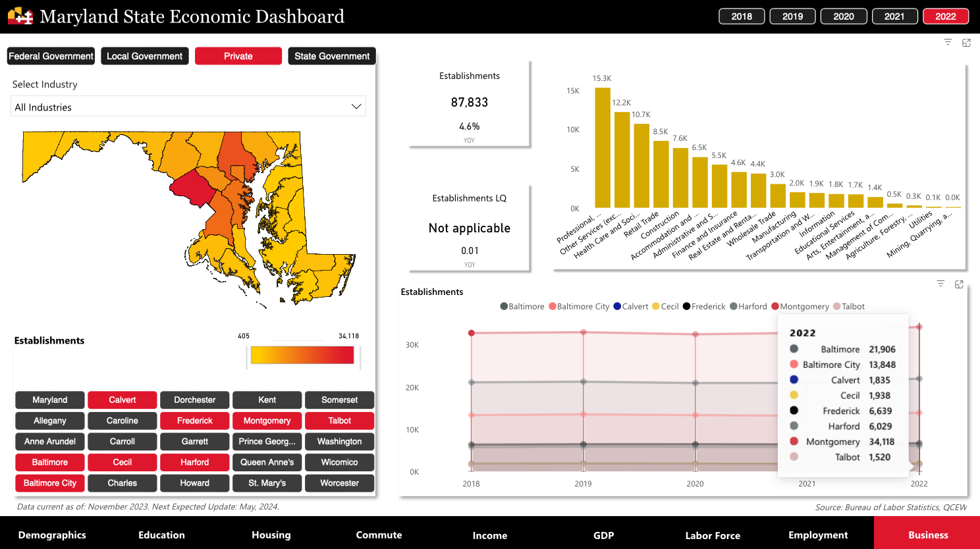
Task: Toggle the Howard county slicer button
Action: [x=195, y=483]
